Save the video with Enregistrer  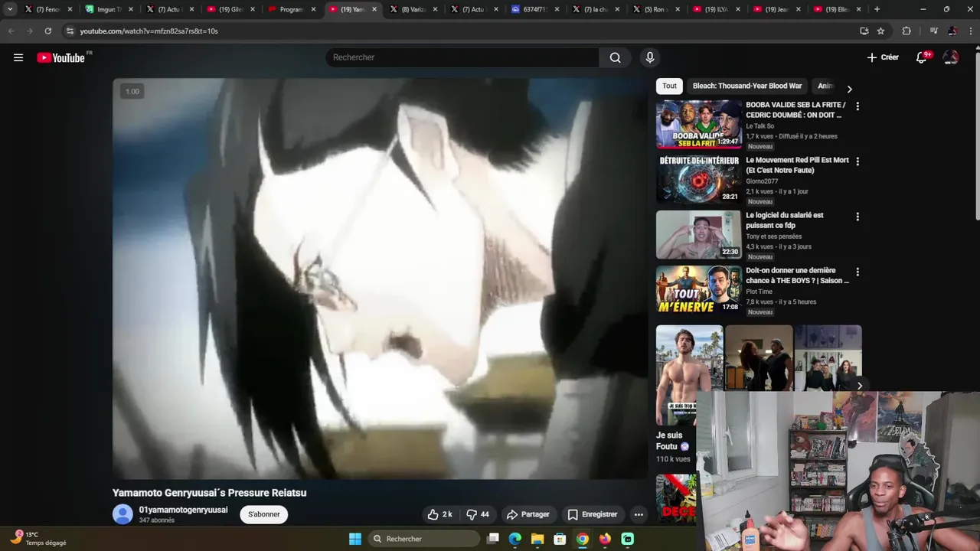click(592, 514)
